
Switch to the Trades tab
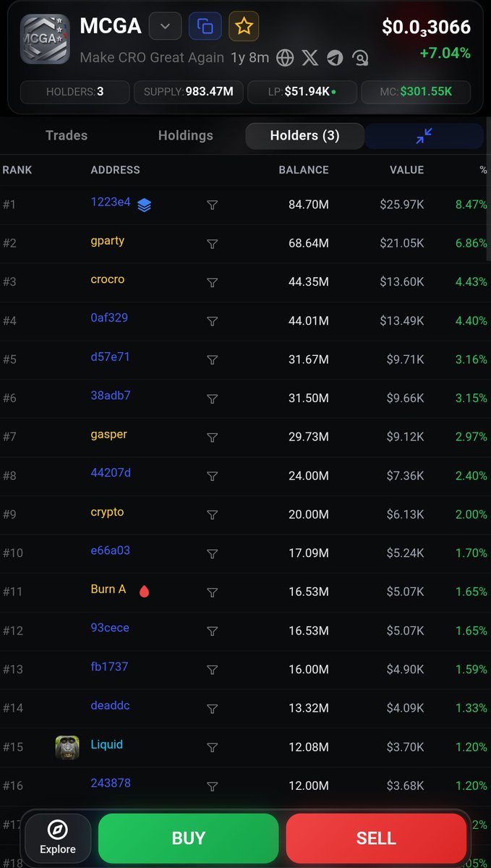pos(67,135)
